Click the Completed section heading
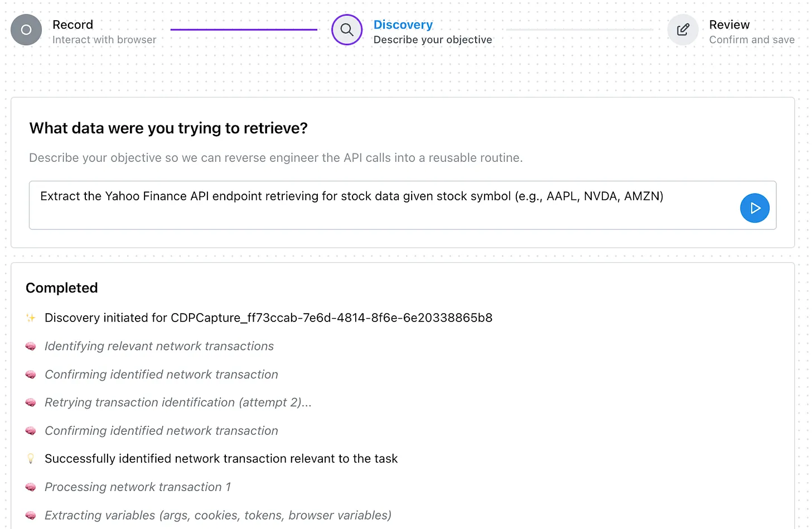 click(61, 288)
